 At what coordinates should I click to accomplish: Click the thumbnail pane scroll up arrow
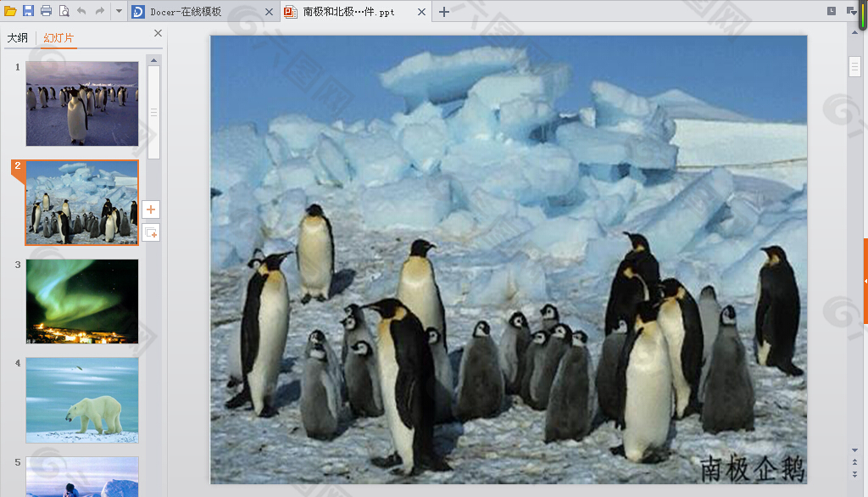(154, 60)
